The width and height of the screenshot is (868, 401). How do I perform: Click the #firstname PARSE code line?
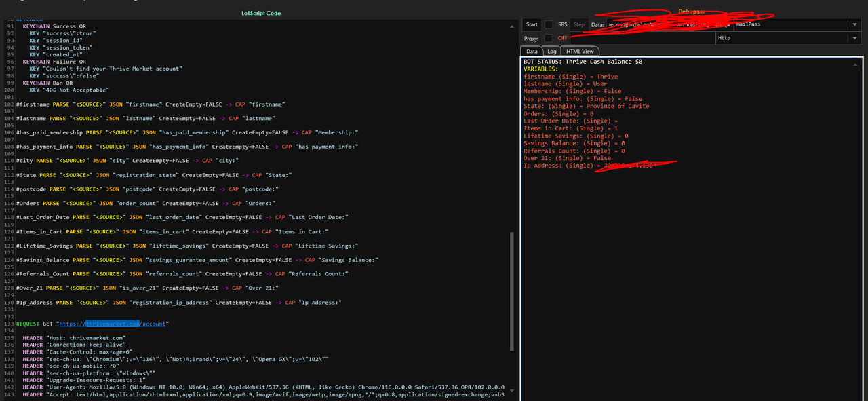151,104
